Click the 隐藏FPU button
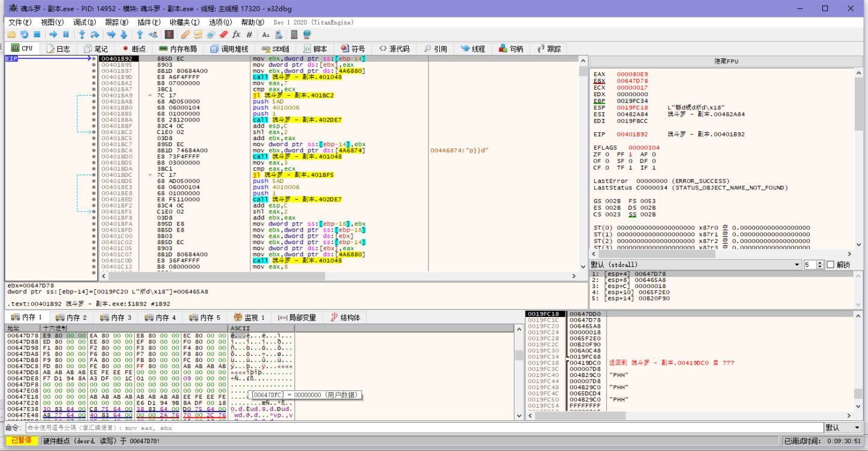The width and height of the screenshot is (868, 451). click(726, 61)
